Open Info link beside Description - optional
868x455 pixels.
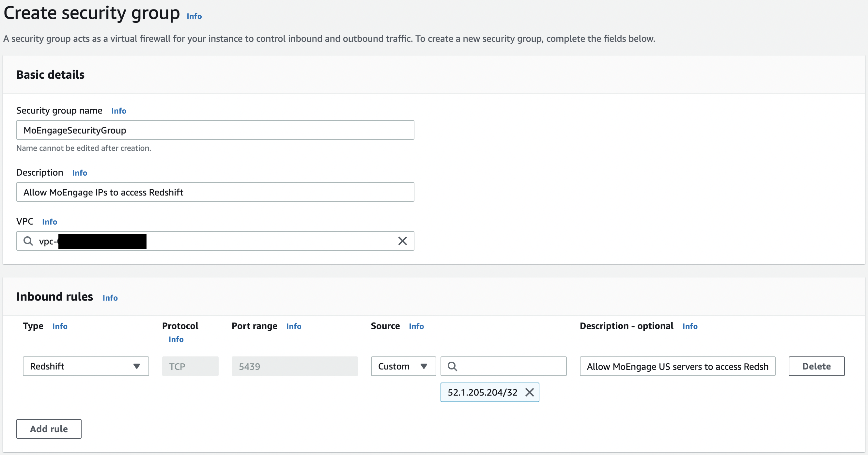[x=690, y=326]
